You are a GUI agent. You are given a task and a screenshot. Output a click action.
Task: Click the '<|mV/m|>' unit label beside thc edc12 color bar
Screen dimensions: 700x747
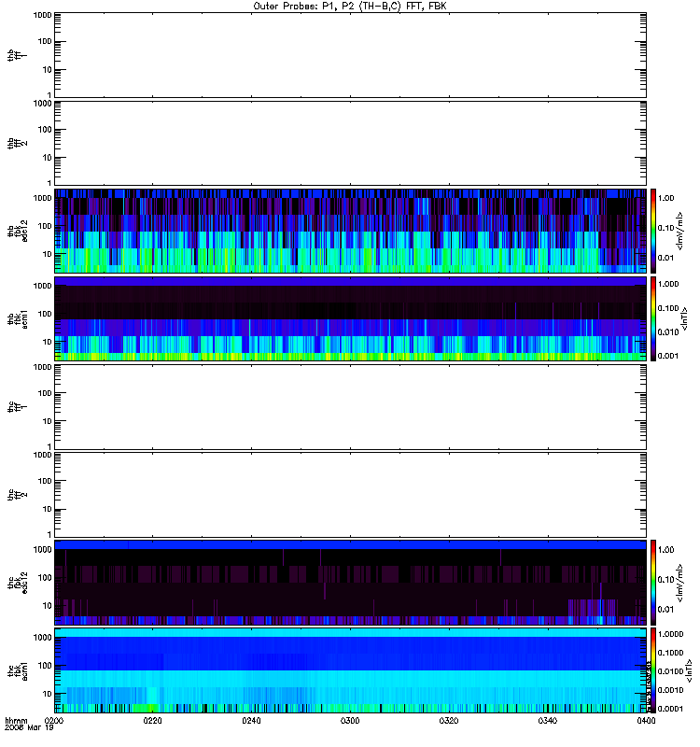point(680,582)
